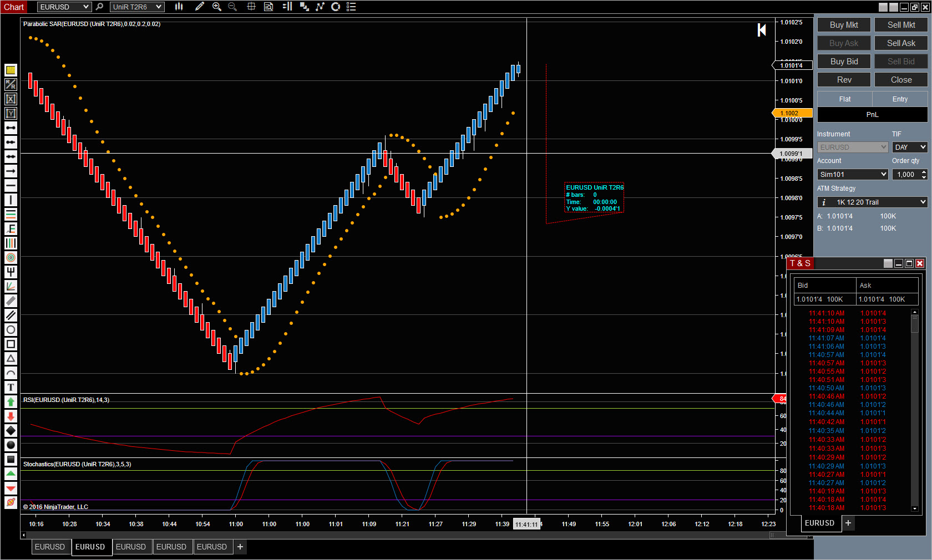This screenshot has width=932, height=560.
Task: Open the drawing tools pencil menu
Action: click(200, 7)
